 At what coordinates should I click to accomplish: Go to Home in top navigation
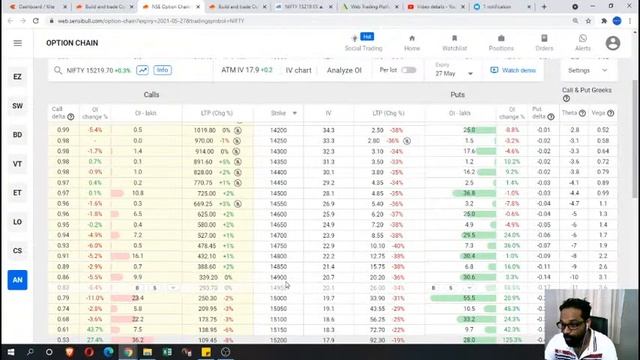point(412,43)
